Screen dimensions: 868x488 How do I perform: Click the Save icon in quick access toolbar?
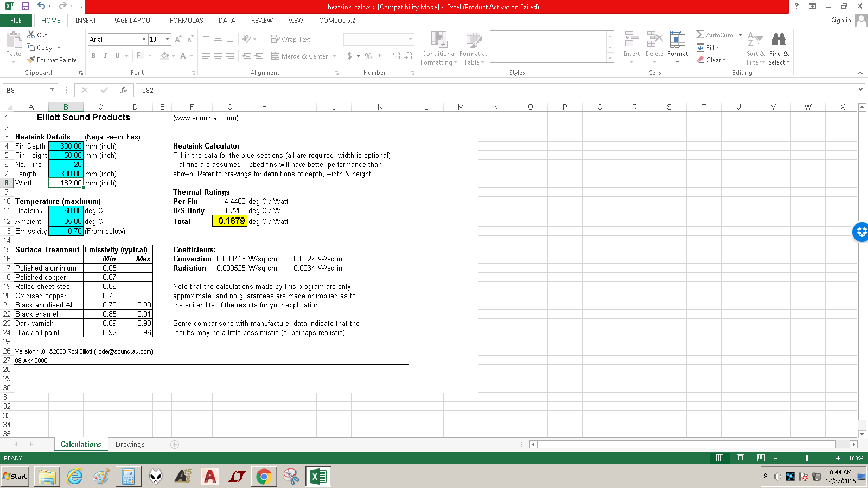(25, 6)
